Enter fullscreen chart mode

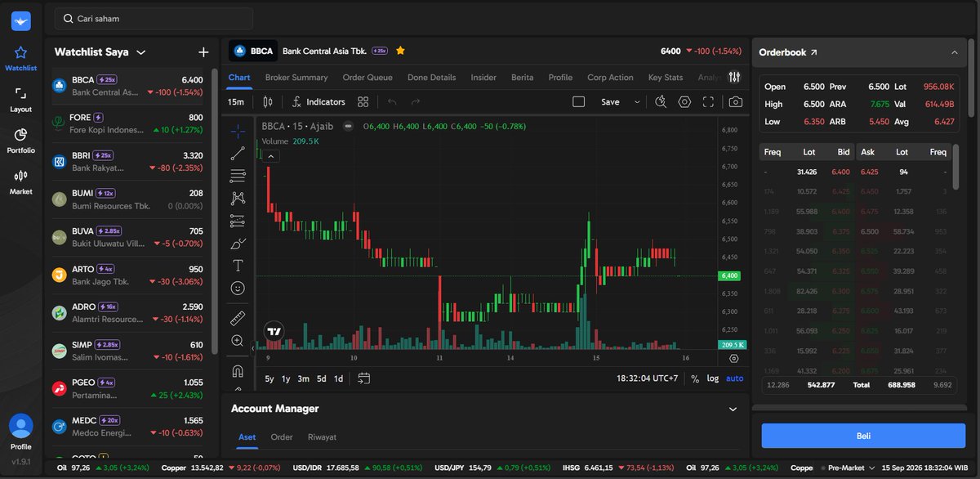[708, 102]
